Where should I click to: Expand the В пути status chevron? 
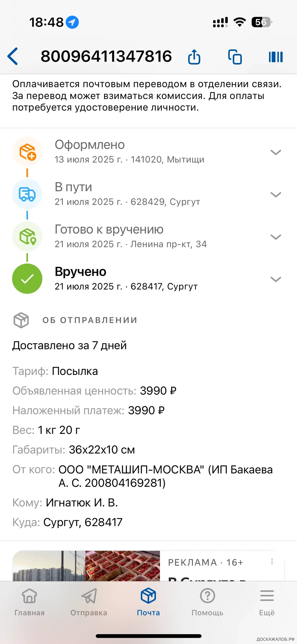[x=276, y=194]
